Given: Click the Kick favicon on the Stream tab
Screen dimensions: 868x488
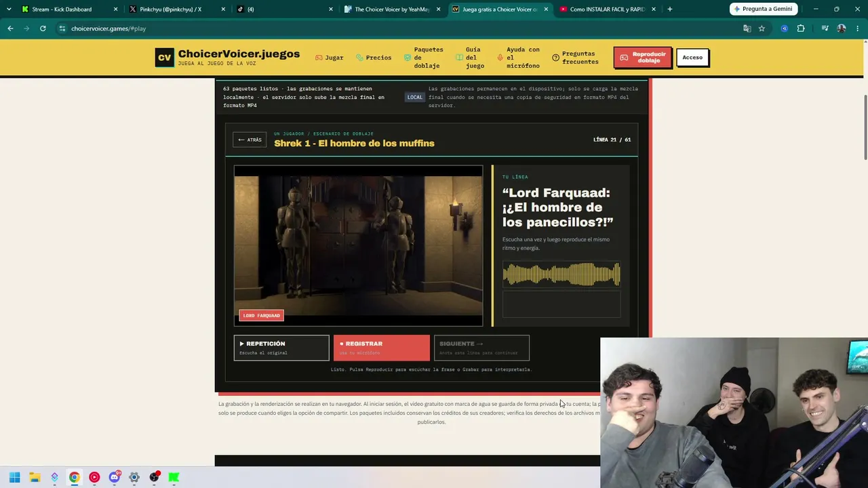Looking at the screenshot, I should point(25,9).
